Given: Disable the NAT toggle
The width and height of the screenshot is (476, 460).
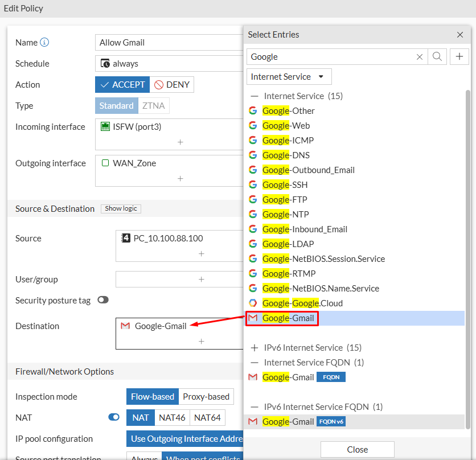Looking at the screenshot, I should [x=113, y=417].
